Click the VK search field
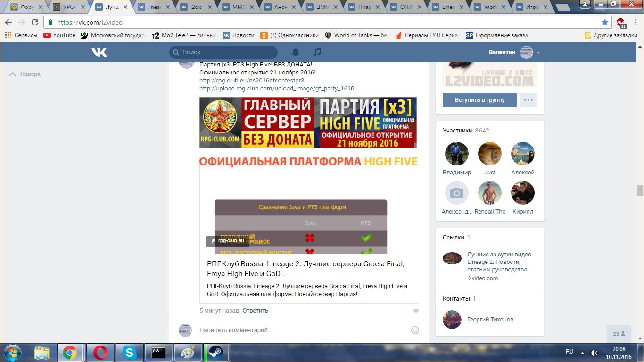Screen dimensions: 644x362 point(223,52)
